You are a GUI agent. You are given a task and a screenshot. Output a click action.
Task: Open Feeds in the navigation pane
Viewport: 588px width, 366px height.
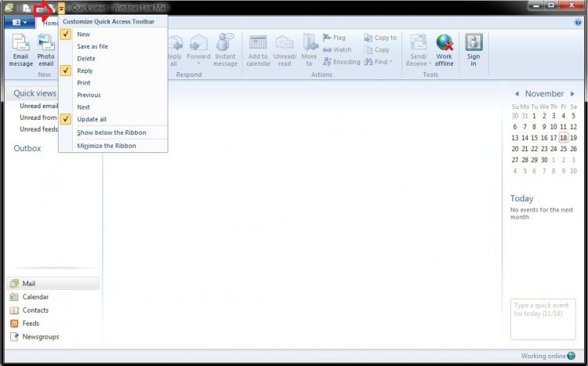31,324
